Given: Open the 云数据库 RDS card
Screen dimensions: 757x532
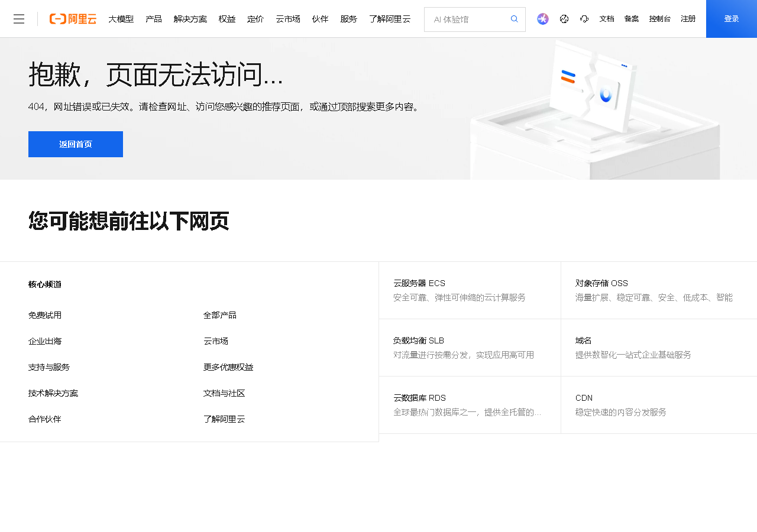Looking at the screenshot, I should tap(470, 405).
